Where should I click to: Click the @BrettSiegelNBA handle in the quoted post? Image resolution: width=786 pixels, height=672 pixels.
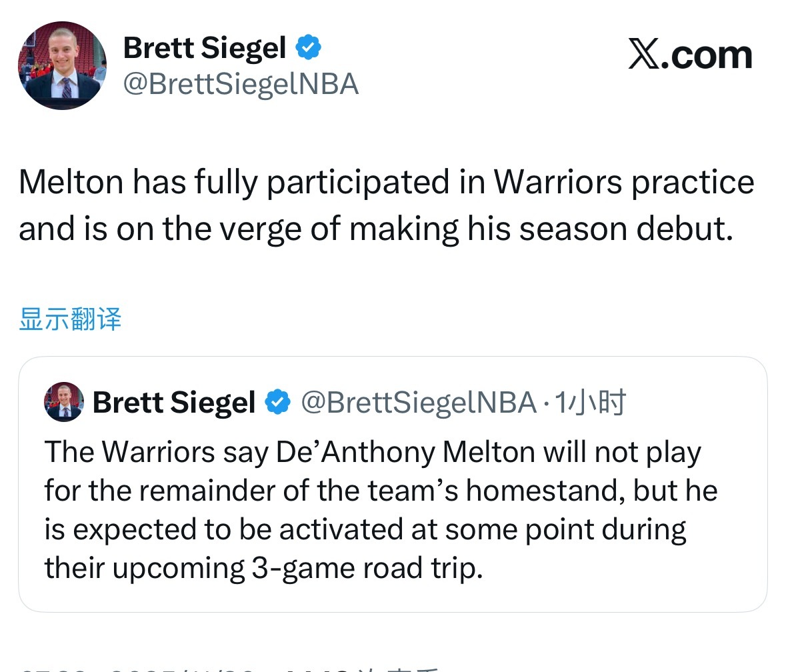(x=418, y=402)
